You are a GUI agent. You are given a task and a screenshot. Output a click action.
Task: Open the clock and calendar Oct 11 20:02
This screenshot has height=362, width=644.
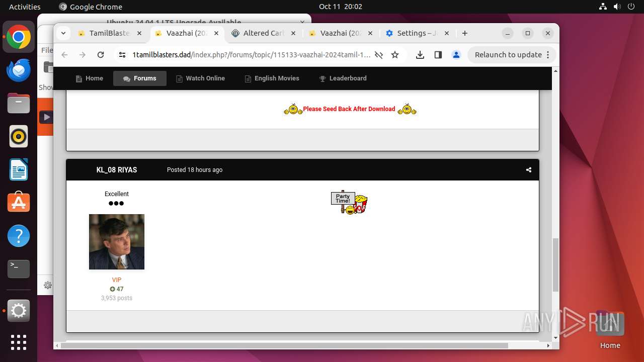341,7
